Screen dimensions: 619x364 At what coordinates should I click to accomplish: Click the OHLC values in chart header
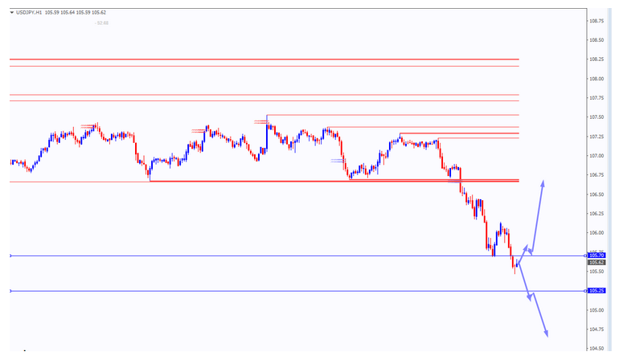(78, 13)
